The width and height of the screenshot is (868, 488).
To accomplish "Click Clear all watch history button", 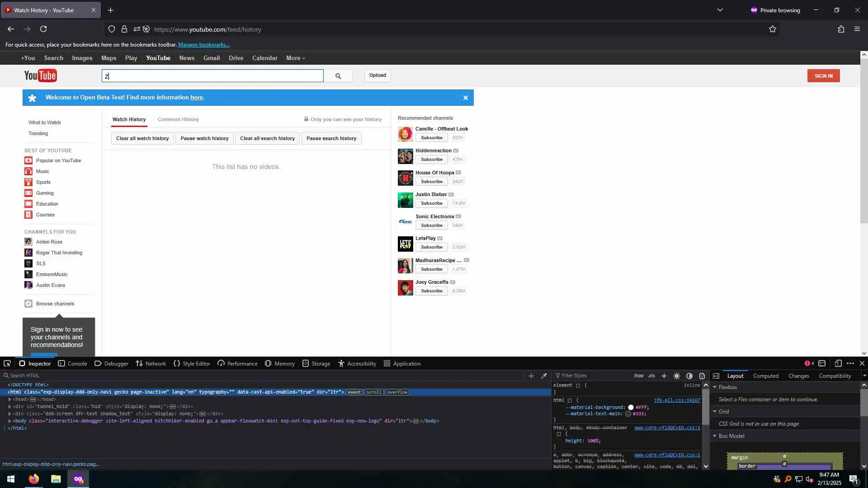I will coord(142,138).
